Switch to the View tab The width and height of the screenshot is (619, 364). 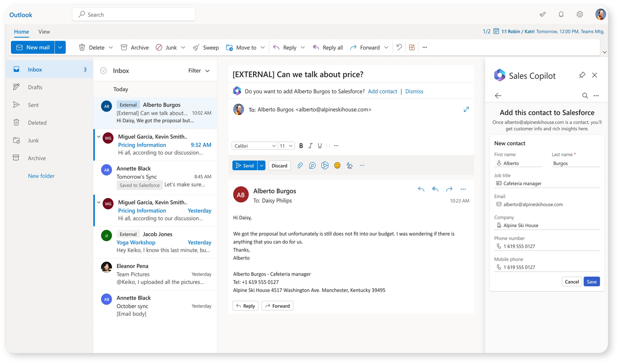(x=44, y=32)
